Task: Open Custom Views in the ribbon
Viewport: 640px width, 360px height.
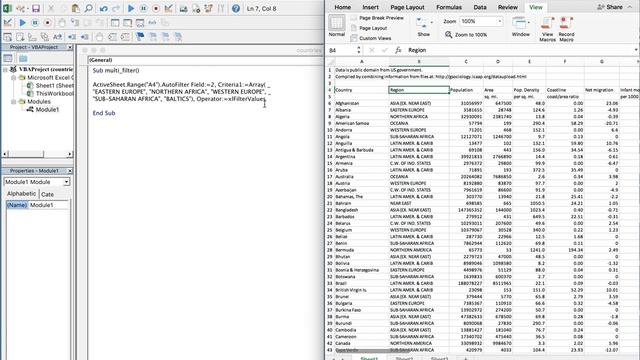Action: [371, 38]
